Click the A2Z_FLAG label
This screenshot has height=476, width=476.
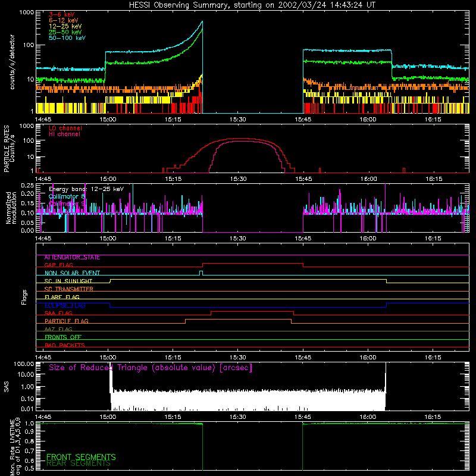58,330
